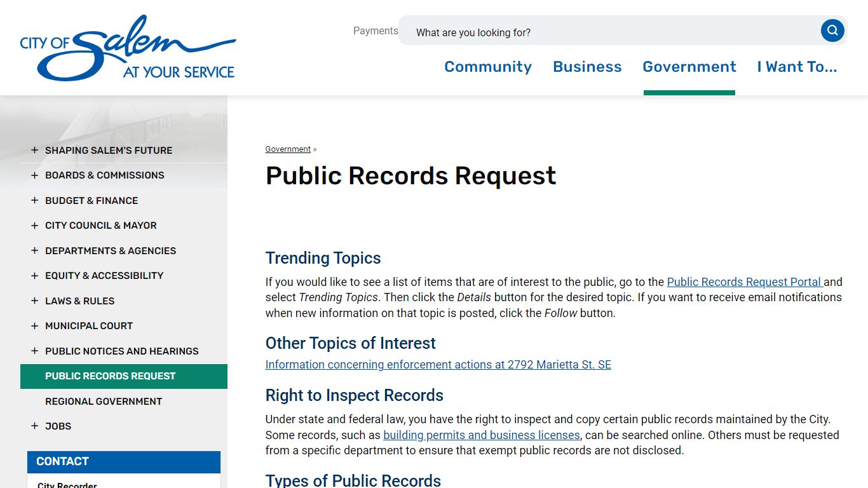Go to Laws & Rules page
Image resolution: width=868 pixels, height=488 pixels.
(x=80, y=301)
